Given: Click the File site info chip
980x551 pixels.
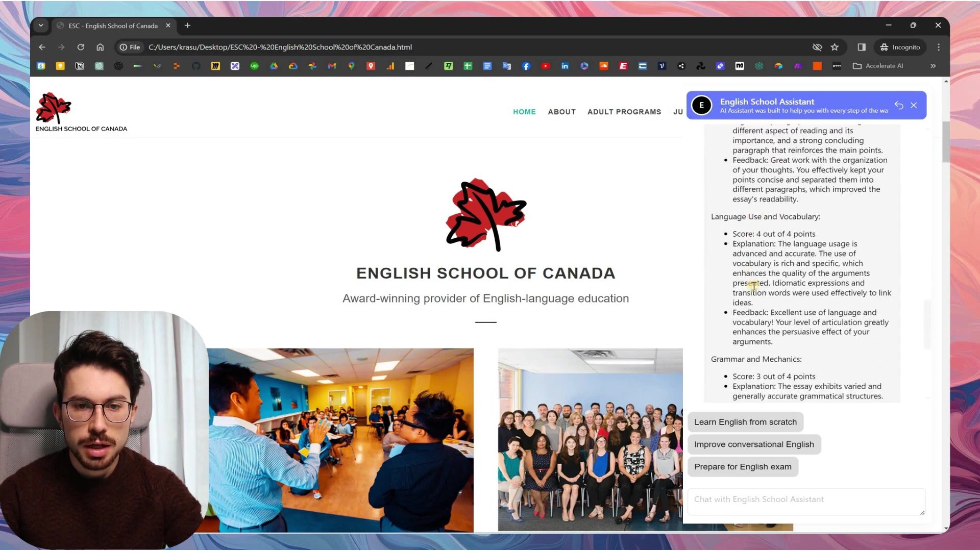Looking at the screenshot, I should (130, 47).
